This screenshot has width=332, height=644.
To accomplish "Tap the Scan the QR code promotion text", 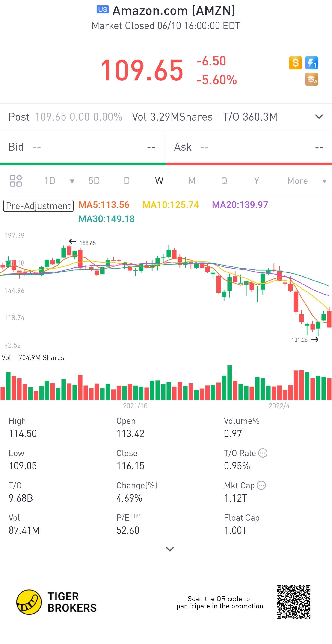I will (x=220, y=602).
